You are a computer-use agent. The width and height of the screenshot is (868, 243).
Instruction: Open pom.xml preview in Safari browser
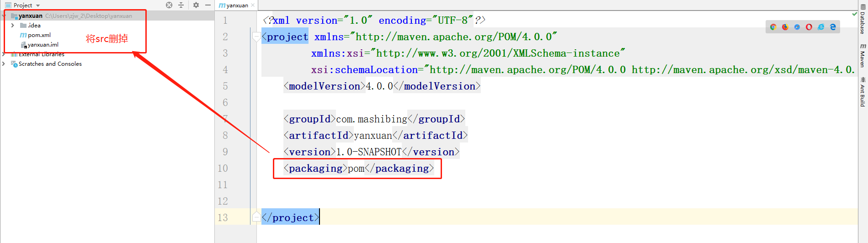(x=797, y=27)
